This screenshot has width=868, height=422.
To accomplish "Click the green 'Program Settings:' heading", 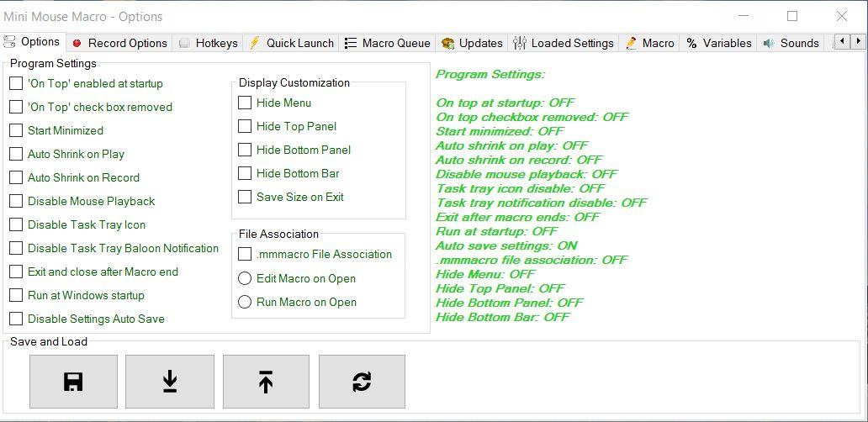I will point(490,74).
